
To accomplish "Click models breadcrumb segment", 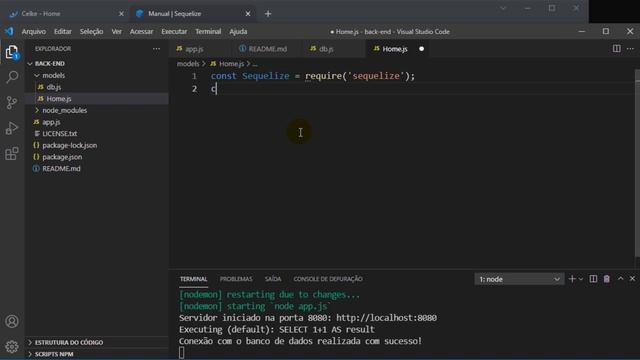I will [x=188, y=64].
